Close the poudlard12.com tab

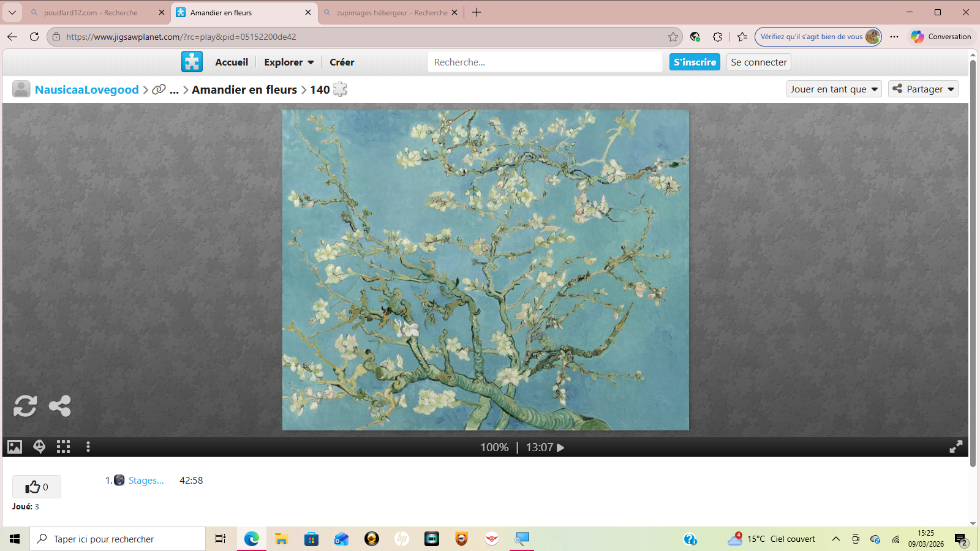(162, 12)
